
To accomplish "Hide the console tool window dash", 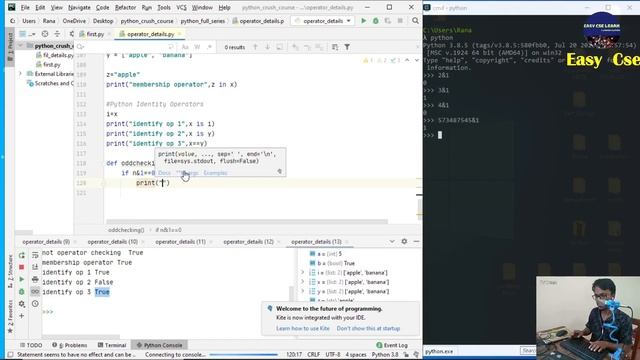I will pos(416,242).
